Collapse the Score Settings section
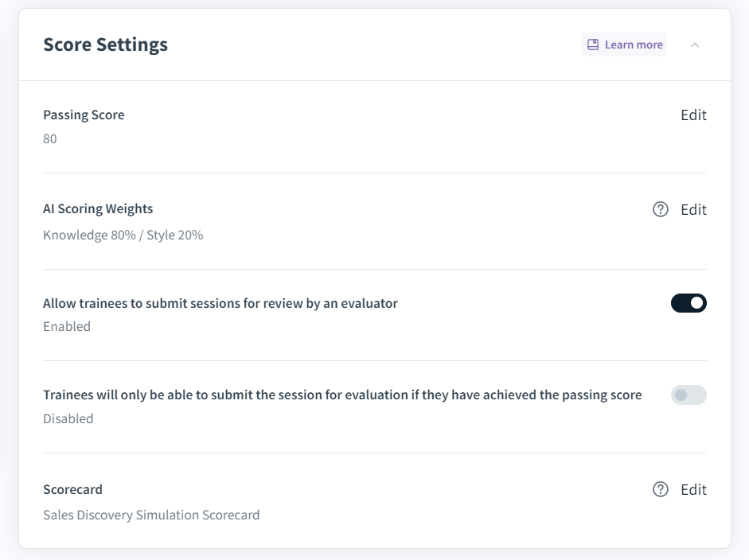The height and width of the screenshot is (560, 749). pyautogui.click(x=695, y=45)
